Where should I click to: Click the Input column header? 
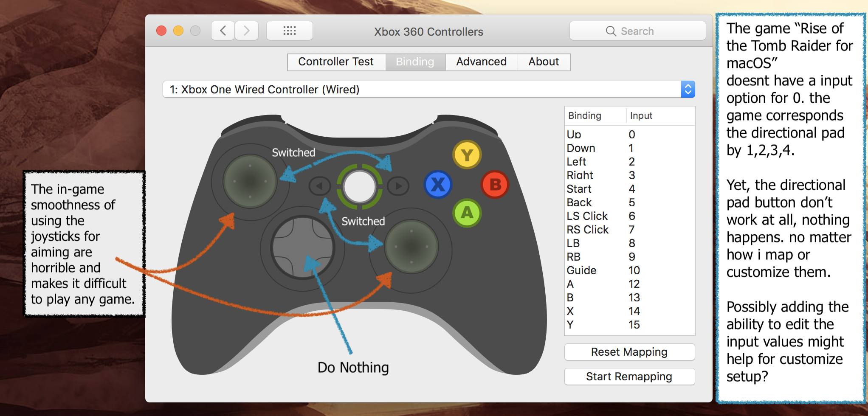(x=661, y=115)
